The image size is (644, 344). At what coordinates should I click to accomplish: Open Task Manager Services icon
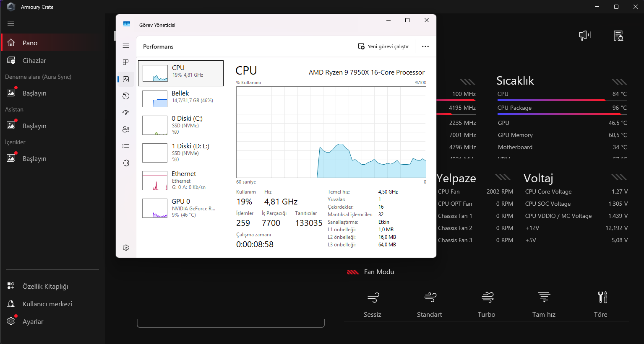[x=126, y=163]
